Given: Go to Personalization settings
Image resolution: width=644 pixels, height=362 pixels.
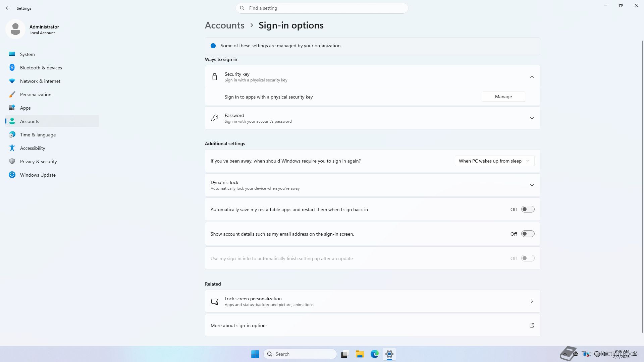Looking at the screenshot, I should click(36, 95).
